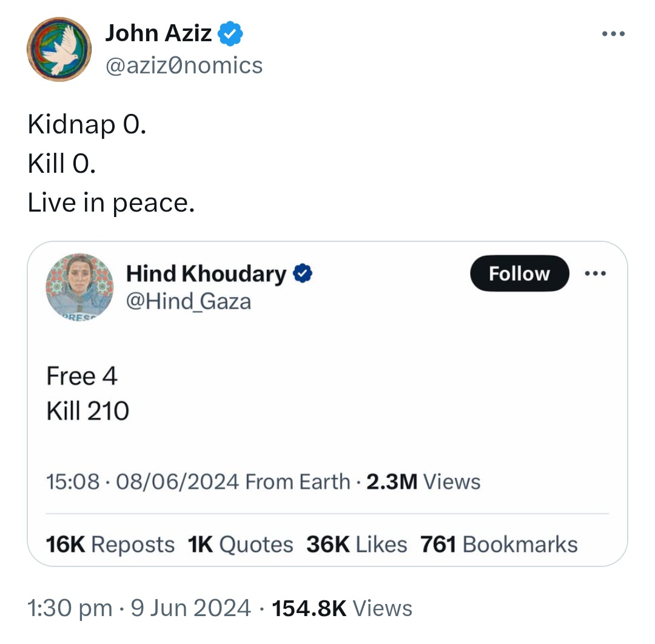Open the Hind Khoudary display name
The width and height of the screenshot is (655, 644).
[x=206, y=274]
